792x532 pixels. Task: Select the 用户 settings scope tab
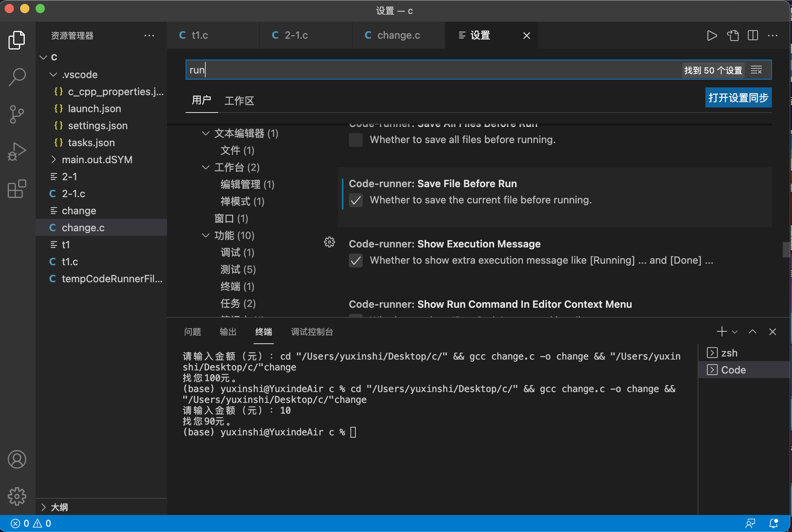tap(201, 101)
